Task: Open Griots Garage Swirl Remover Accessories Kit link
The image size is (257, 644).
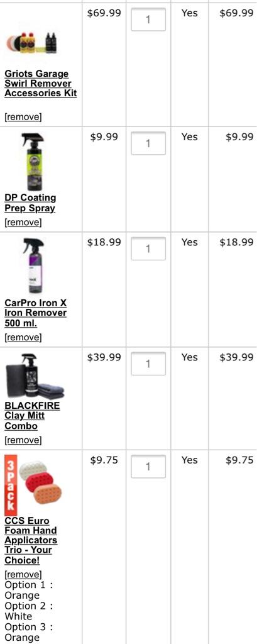Action: (41, 84)
